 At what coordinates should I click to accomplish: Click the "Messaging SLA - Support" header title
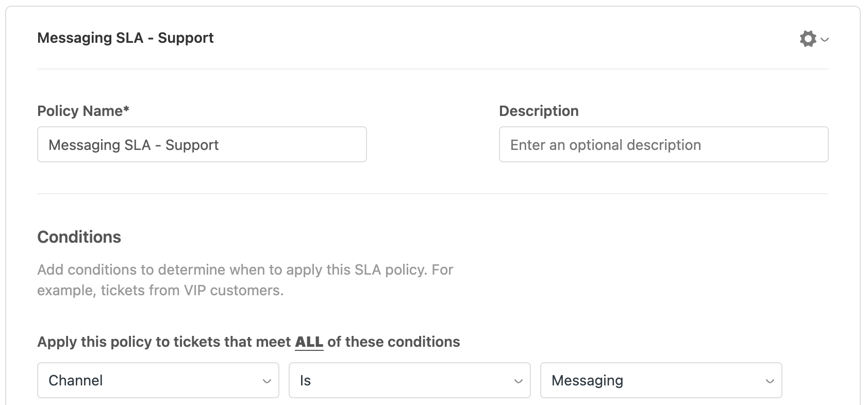point(125,38)
